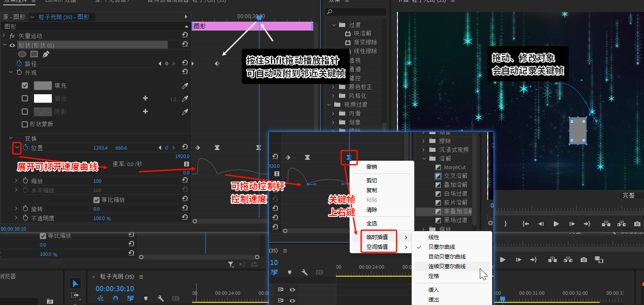Choose 复制 in context menu
The image size is (644, 305).
click(x=372, y=190)
